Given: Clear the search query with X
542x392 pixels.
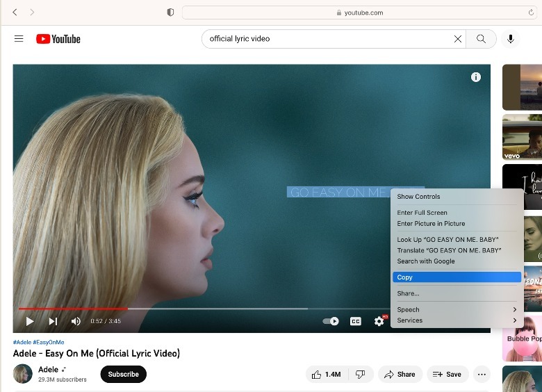Looking at the screenshot, I should (x=458, y=39).
